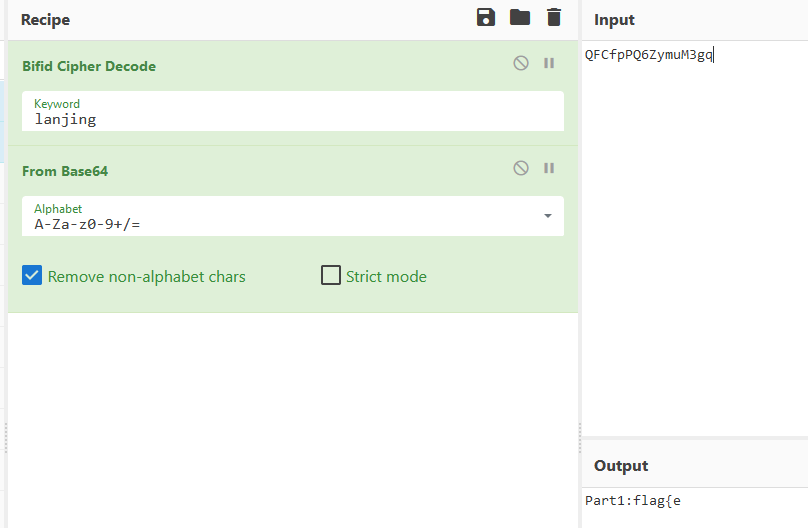Load a recipe with folder icon
Viewport: 808px width, 528px height.
coord(519,17)
